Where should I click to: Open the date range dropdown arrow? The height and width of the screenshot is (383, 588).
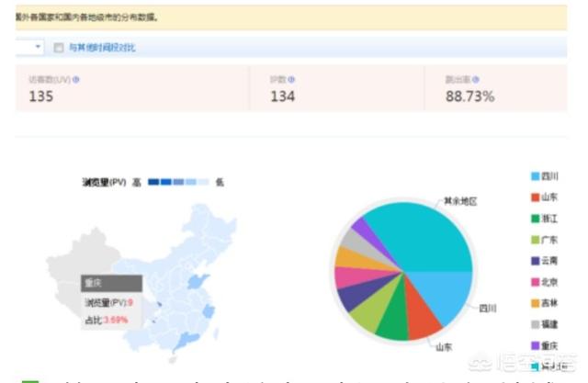click(38, 47)
